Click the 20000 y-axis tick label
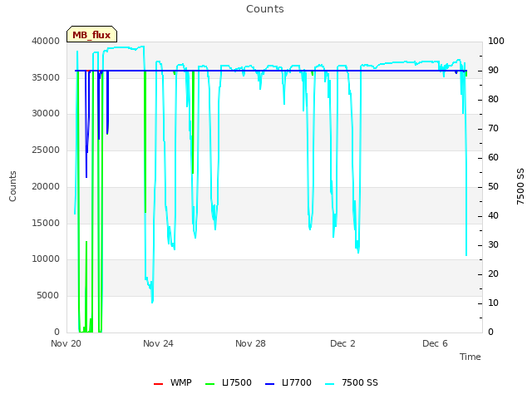The height and width of the screenshot is (399, 532). [x=46, y=186]
